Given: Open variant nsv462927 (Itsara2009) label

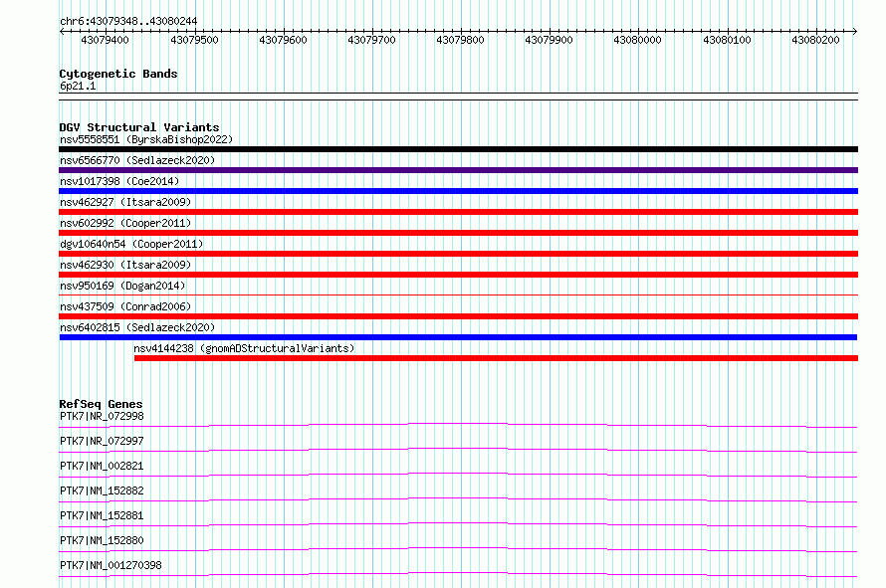Looking at the screenshot, I should [125, 202].
